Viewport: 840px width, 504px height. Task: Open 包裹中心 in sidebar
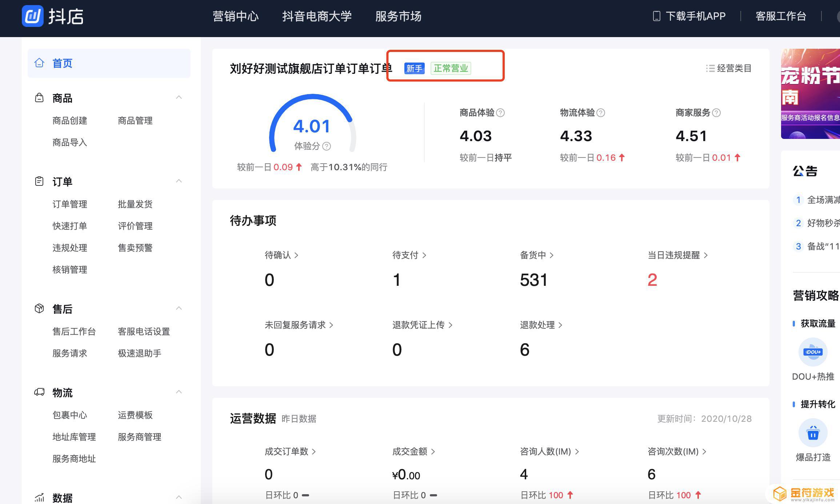[70, 415]
